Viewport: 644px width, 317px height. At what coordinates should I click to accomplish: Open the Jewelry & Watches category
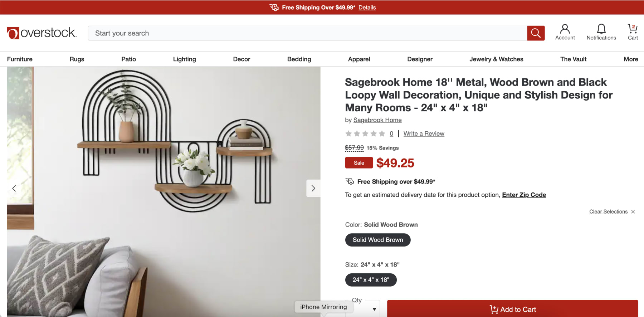496,59
